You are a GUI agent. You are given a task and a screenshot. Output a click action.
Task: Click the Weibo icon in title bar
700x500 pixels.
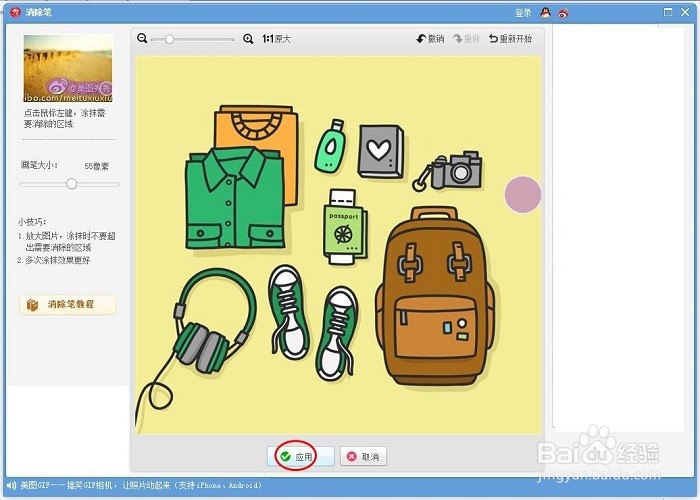[563, 13]
